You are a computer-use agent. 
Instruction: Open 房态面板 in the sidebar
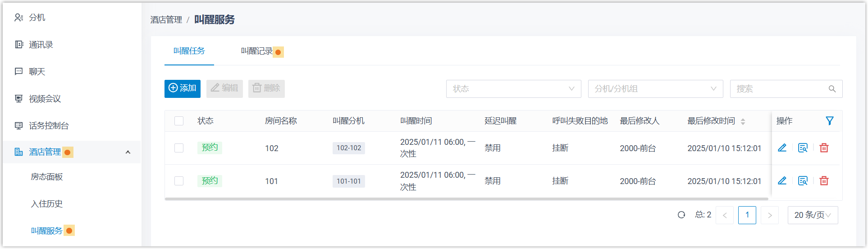tap(47, 177)
